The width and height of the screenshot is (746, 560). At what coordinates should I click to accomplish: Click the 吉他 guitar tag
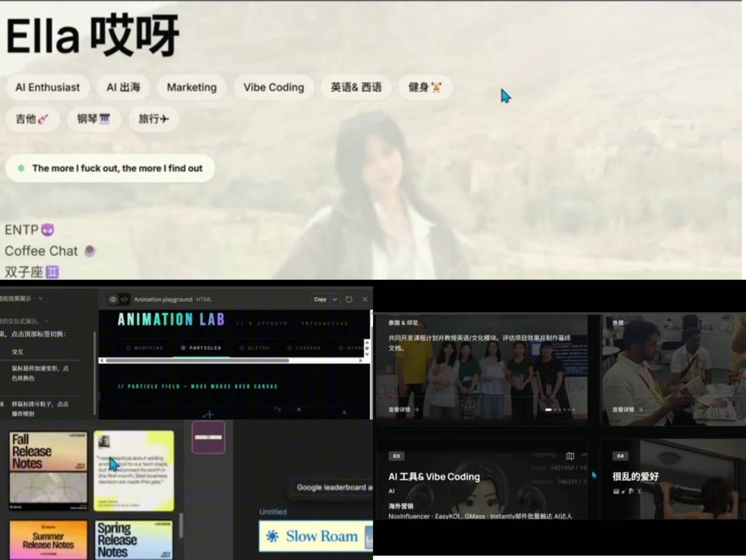[32, 119]
